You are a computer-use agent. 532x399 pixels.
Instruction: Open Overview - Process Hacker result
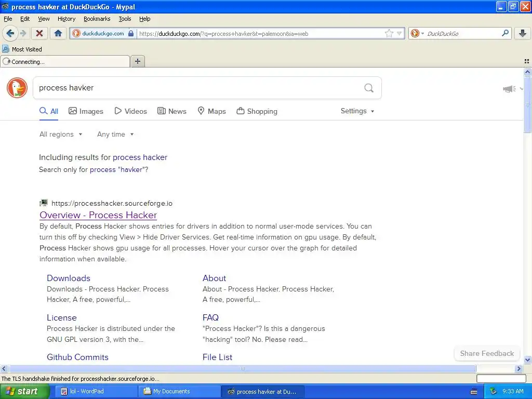point(98,215)
